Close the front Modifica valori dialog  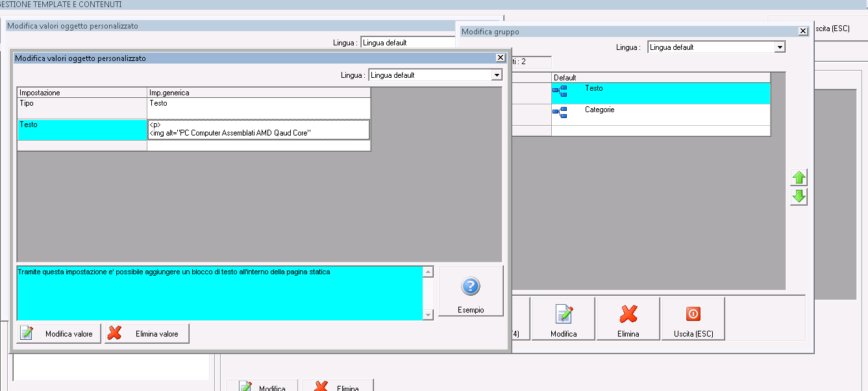[x=500, y=58]
